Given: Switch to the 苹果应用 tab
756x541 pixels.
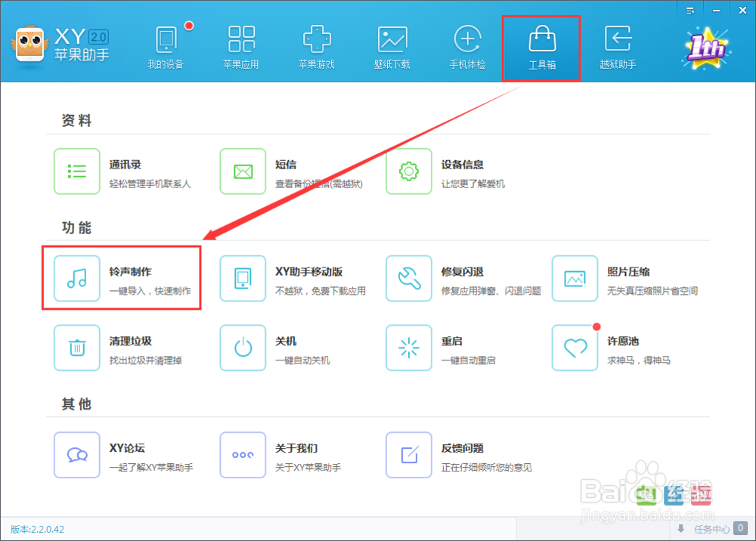Looking at the screenshot, I should click(x=241, y=48).
